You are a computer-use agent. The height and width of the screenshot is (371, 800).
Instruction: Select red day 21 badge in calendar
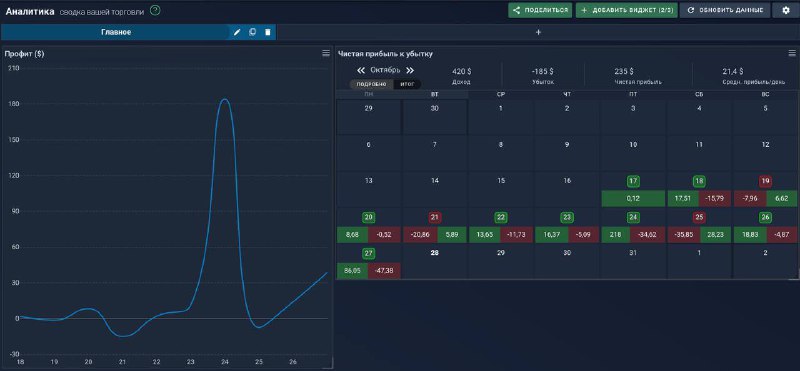click(435, 217)
